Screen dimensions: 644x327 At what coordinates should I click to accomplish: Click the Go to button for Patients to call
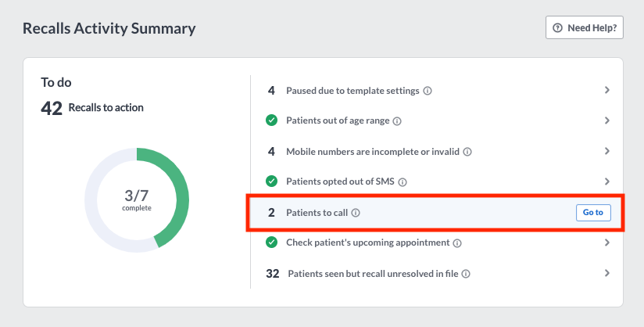point(593,213)
